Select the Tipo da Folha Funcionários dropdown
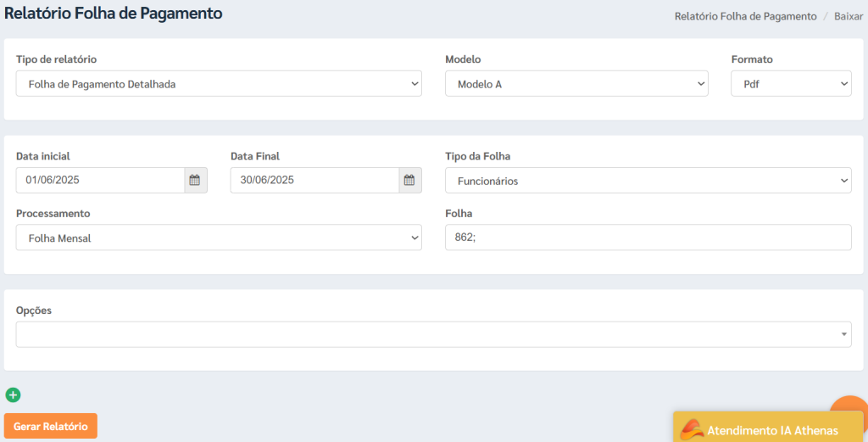Viewport: 868px width, 442px height. (x=648, y=181)
